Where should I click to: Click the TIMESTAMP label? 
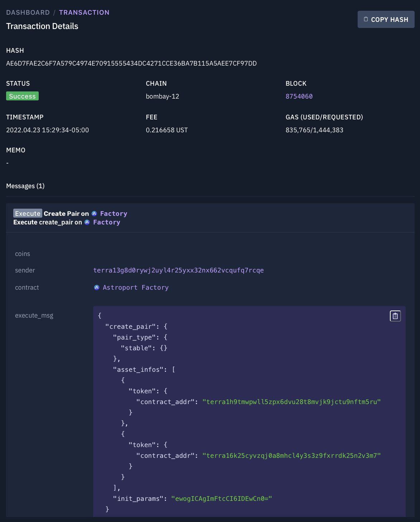25,117
